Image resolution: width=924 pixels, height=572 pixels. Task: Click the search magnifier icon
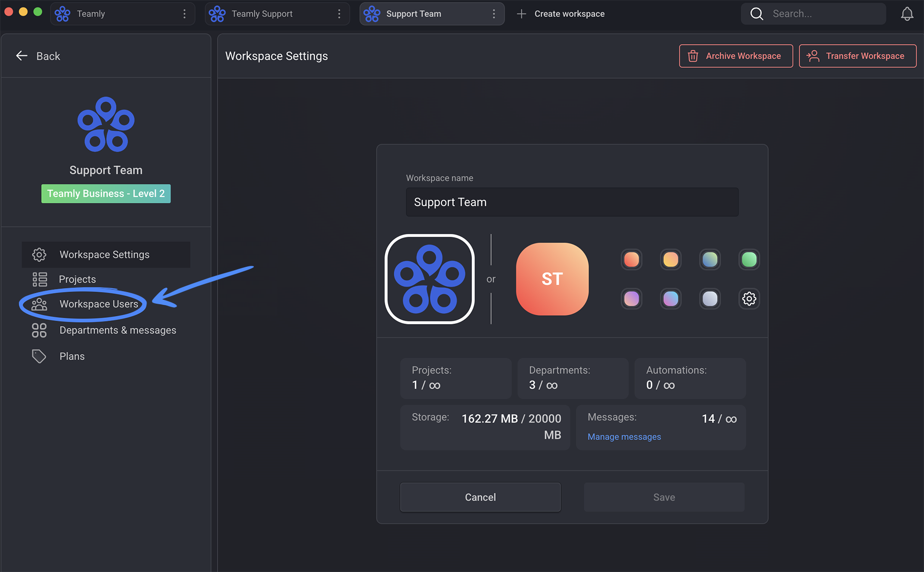click(x=757, y=14)
